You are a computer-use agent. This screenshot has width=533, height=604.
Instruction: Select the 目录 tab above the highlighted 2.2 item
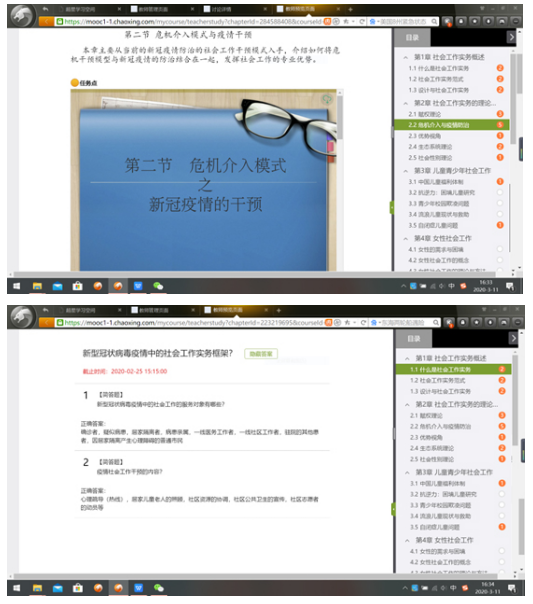tap(412, 37)
